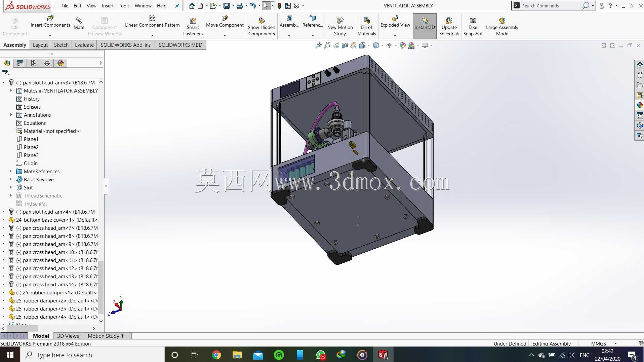Click the Print icon in top toolbar
The image size is (644, 362).
tap(240, 6)
